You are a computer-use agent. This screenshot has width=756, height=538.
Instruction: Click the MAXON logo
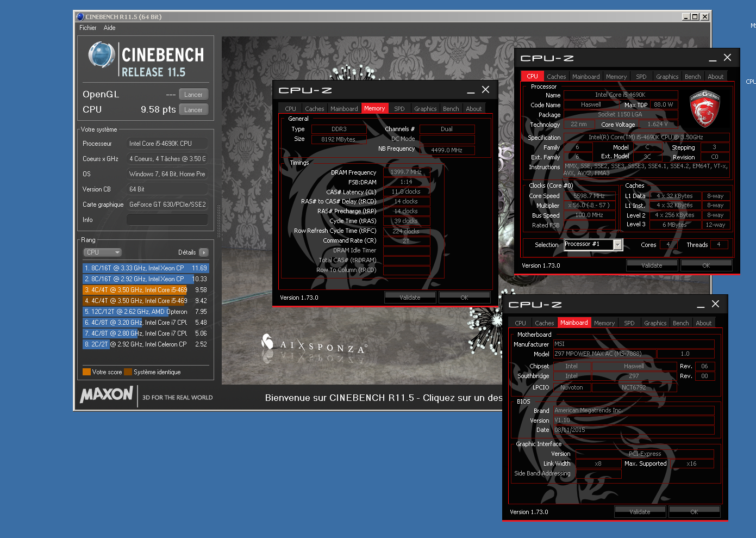click(x=107, y=395)
